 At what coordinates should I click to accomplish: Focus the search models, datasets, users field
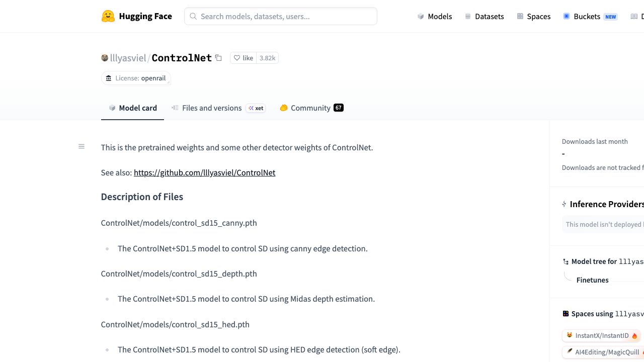[281, 16]
